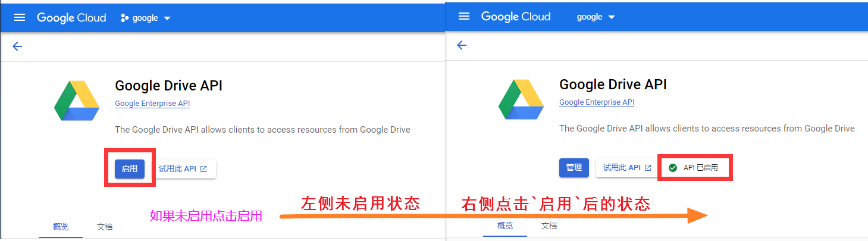This screenshot has width=868, height=241.
Task: Open Google Enterprise API link on right
Action: coord(597,102)
